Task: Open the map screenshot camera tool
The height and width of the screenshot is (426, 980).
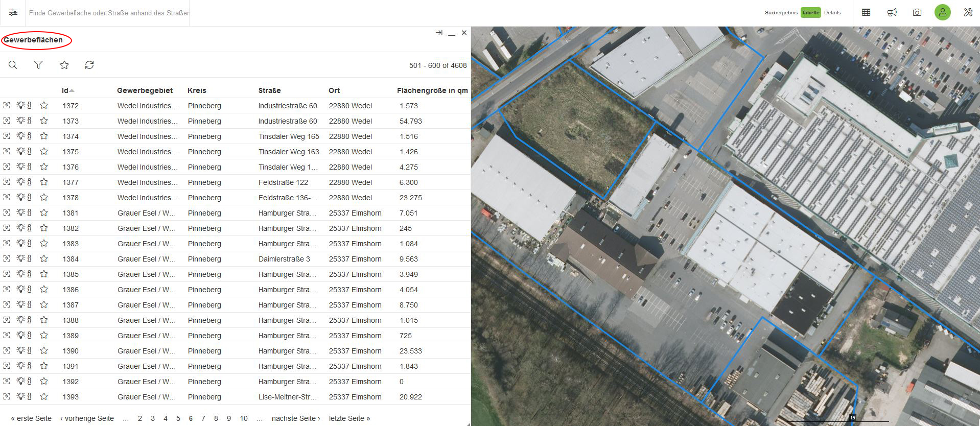Action: tap(917, 13)
